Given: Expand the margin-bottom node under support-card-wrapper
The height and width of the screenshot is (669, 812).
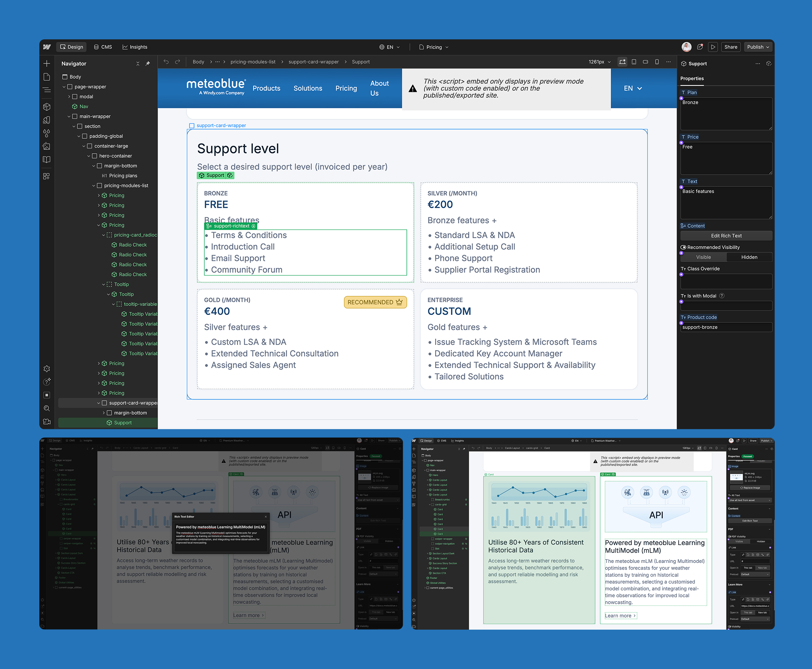Looking at the screenshot, I should pyautogui.click(x=104, y=413).
